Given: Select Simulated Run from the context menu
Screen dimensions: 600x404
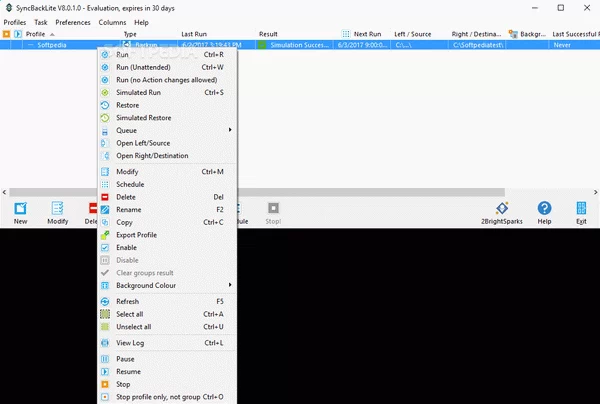Looking at the screenshot, I should pos(138,92).
